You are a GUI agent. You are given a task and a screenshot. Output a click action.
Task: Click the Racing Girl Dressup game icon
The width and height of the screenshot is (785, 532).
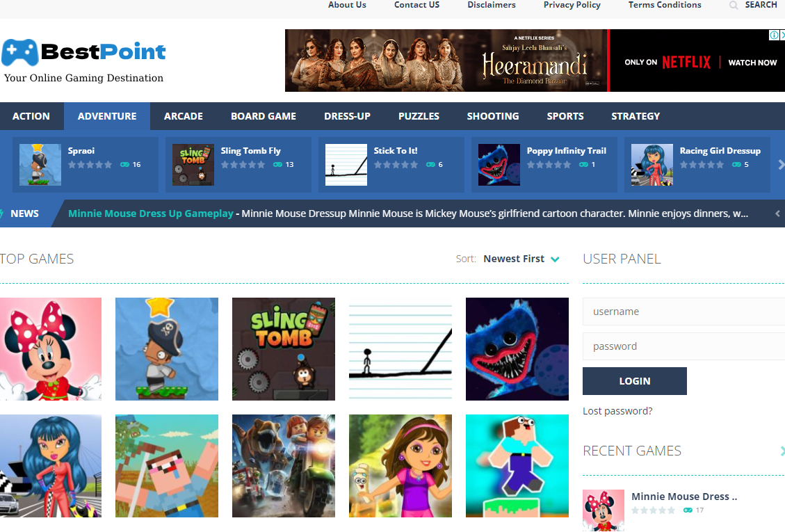point(652,164)
